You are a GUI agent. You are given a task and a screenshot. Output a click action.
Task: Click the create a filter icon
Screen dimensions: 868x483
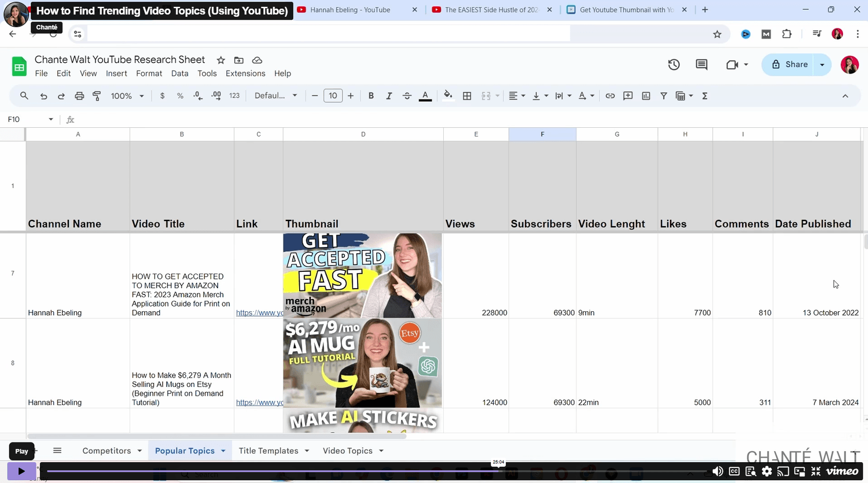pos(664,96)
